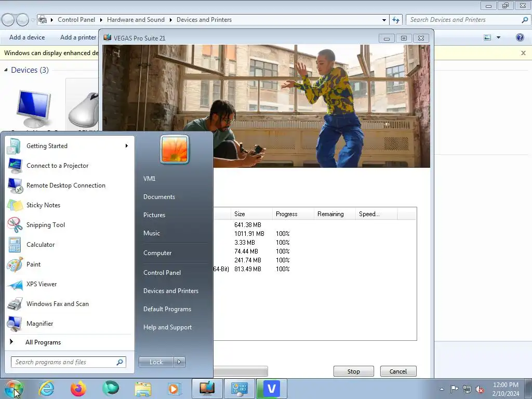This screenshot has height=399, width=532.
Task: Click Cancel in VEGAS installer
Action: tap(398, 371)
